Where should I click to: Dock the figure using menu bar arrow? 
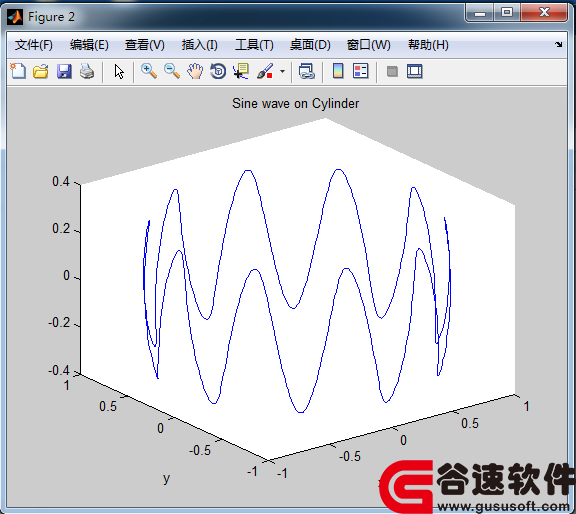(559, 44)
